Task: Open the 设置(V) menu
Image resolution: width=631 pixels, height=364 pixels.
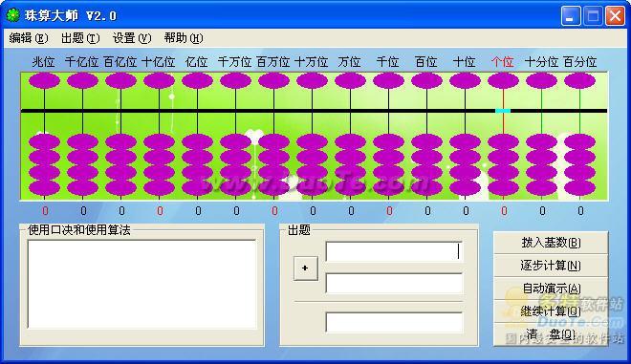Action: pyautogui.click(x=132, y=38)
